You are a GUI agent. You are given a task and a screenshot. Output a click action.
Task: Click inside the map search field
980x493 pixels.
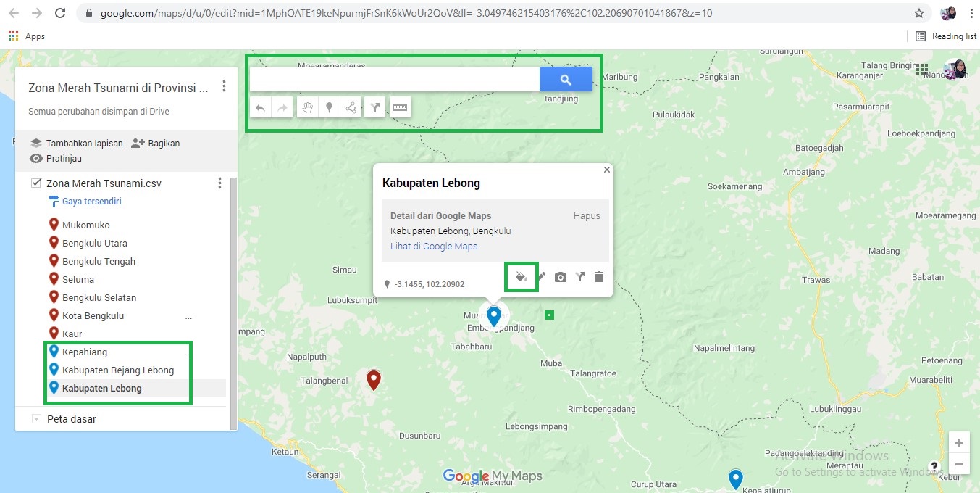pyautogui.click(x=394, y=80)
